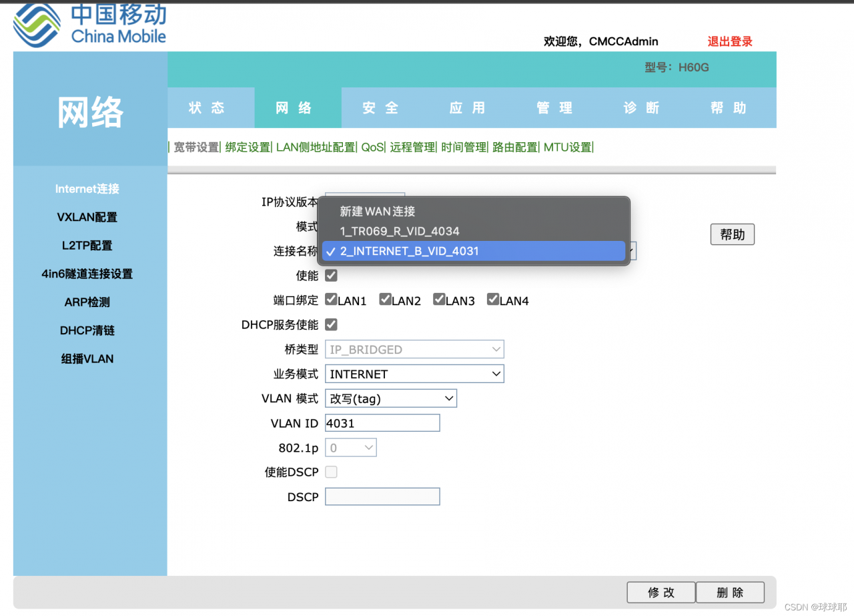Screen dimensions: 854x616
Task: Open L2TP配置 in the sidebar
Action: pyautogui.click(x=87, y=246)
